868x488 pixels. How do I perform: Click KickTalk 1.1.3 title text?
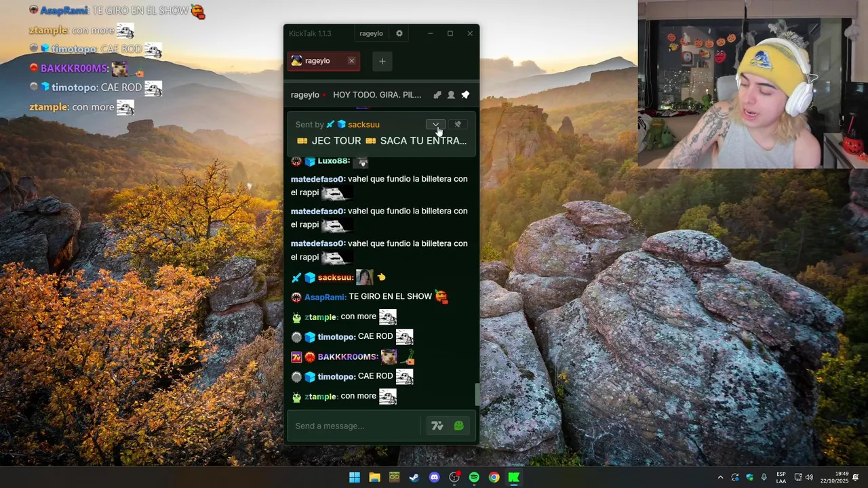tap(310, 33)
